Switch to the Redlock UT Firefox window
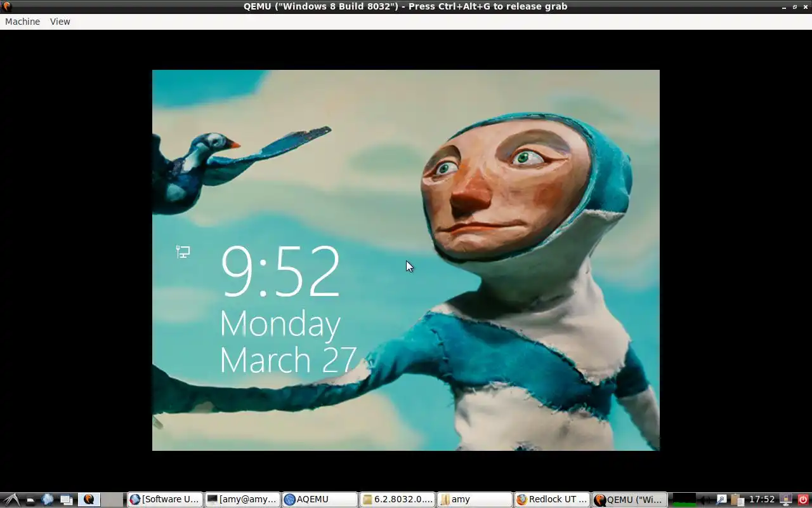This screenshot has height=508, width=812. pyautogui.click(x=552, y=499)
